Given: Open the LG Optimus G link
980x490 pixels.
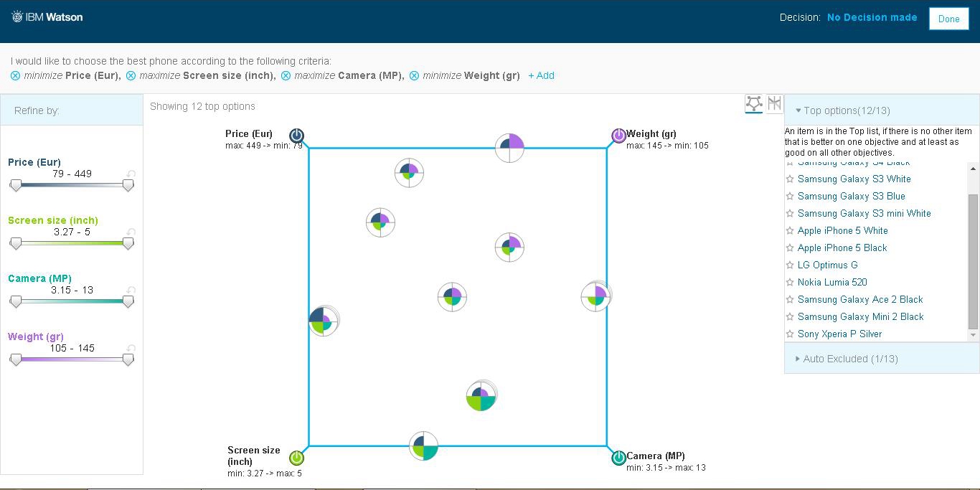Looking at the screenshot, I should pos(828,265).
